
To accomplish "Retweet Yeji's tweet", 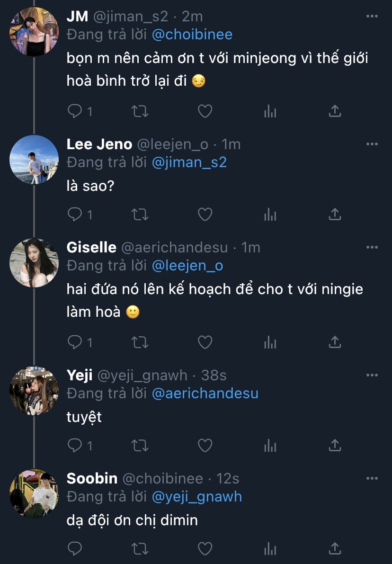I will (140, 446).
